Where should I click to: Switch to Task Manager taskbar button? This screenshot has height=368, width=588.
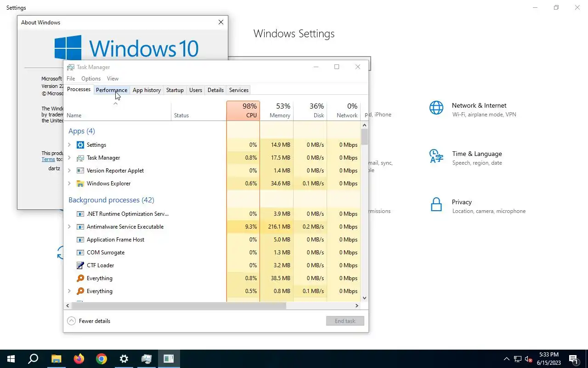point(147,359)
